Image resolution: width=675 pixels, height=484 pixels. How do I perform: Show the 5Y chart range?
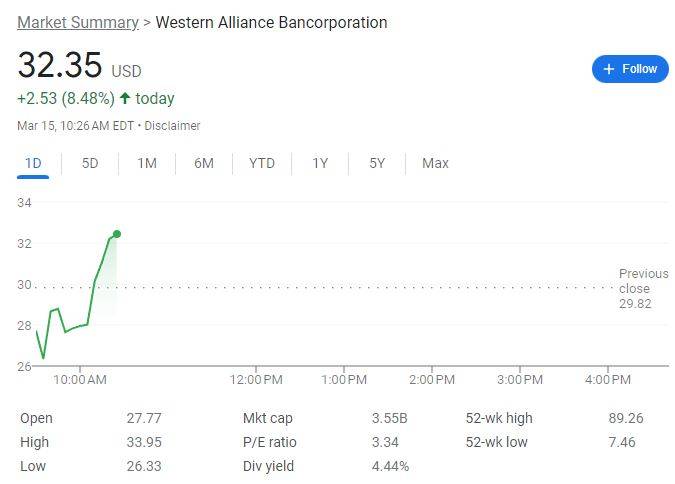pyautogui.click(x=377, y=163)
